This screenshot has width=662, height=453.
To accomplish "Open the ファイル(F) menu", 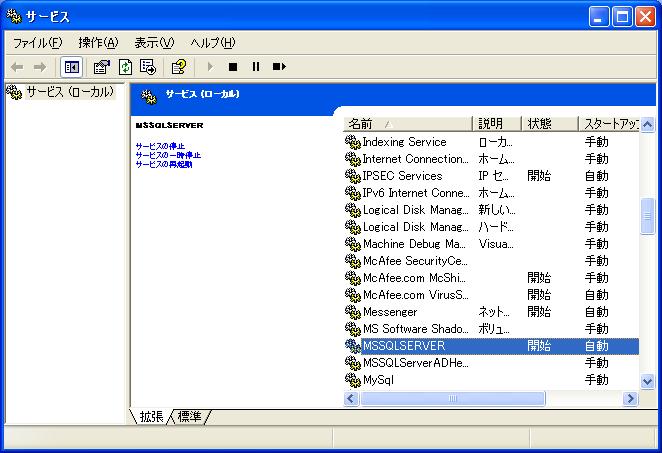I will 38,43.
